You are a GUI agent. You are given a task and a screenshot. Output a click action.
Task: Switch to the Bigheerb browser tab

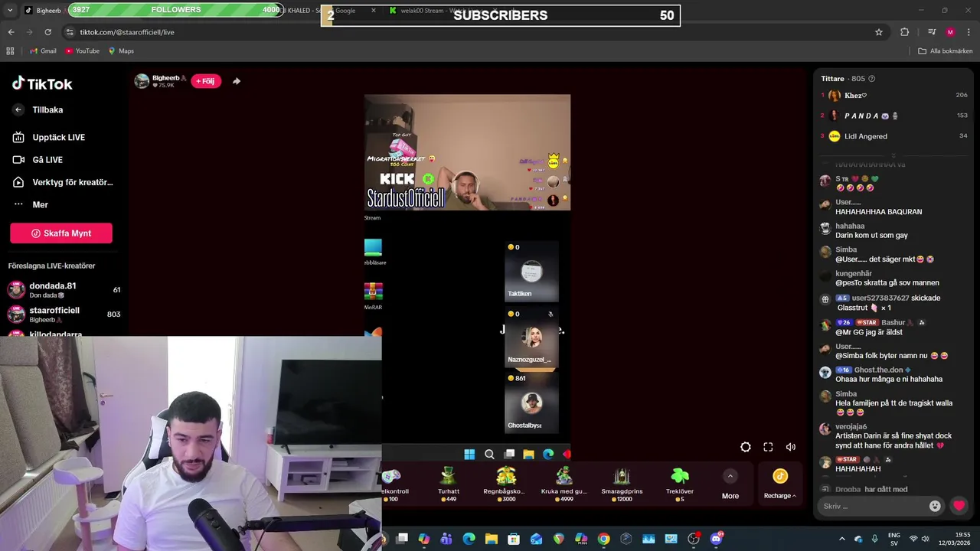point(47,11)
